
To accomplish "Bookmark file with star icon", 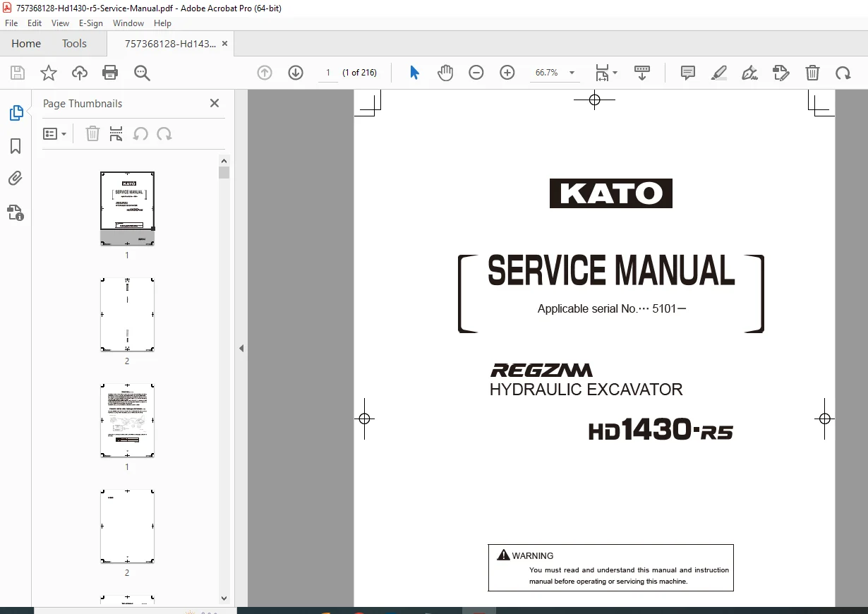I will coord(48,73).
